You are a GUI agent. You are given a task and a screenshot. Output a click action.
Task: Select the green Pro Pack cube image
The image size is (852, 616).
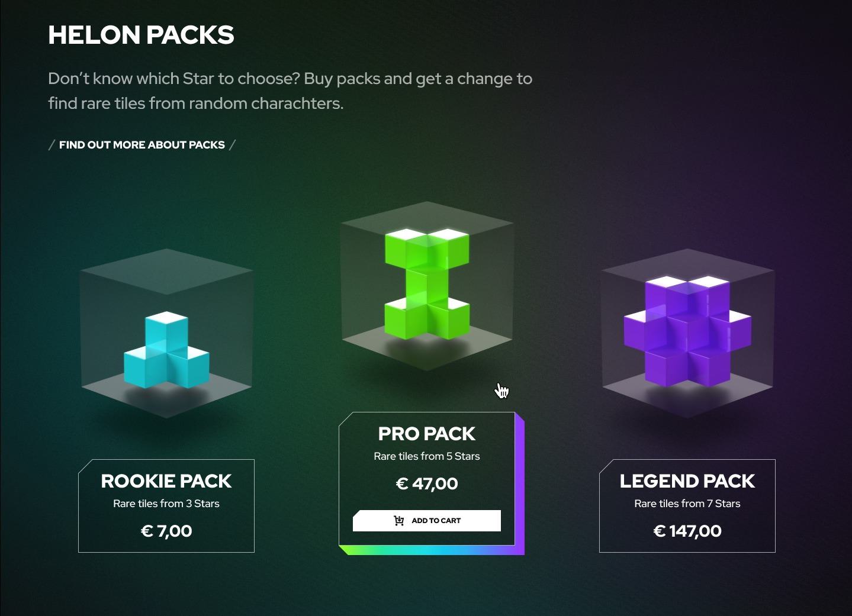point(427,286)
